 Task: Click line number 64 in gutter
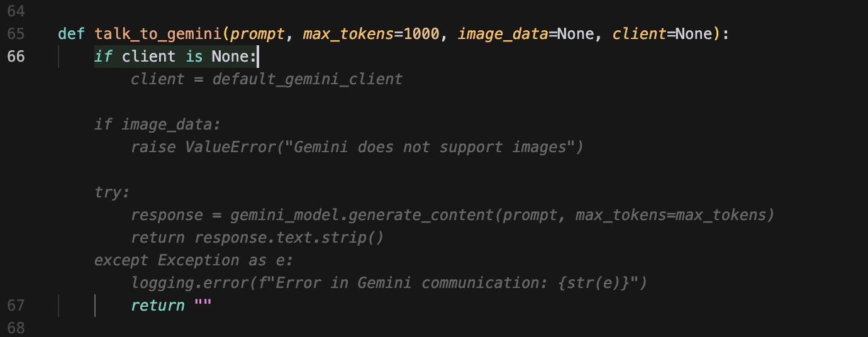pos(16,11)
